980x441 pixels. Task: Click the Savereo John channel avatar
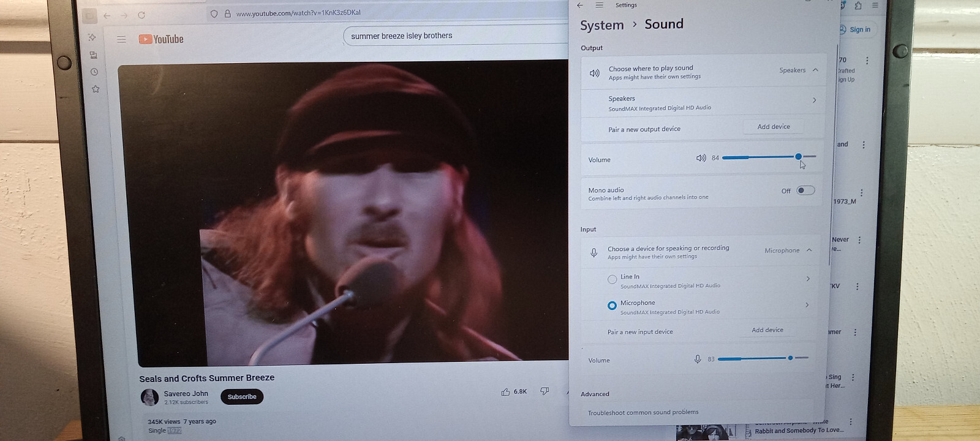click(149, 398)
